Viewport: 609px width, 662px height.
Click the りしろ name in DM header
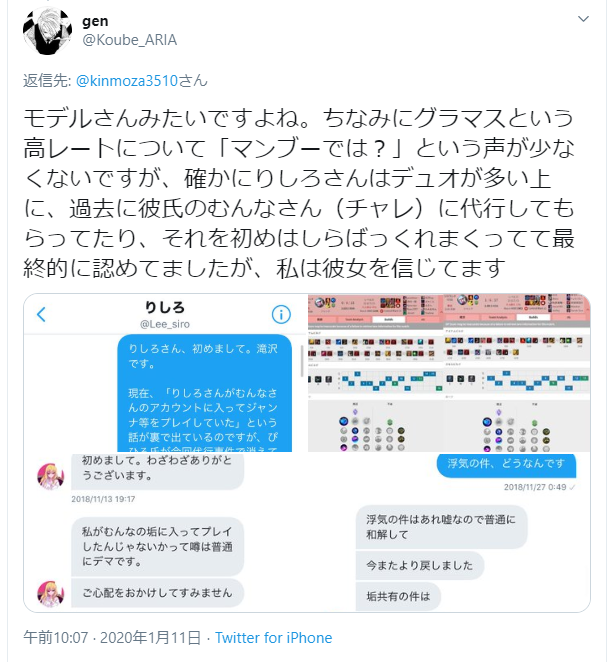pos(165,307)
